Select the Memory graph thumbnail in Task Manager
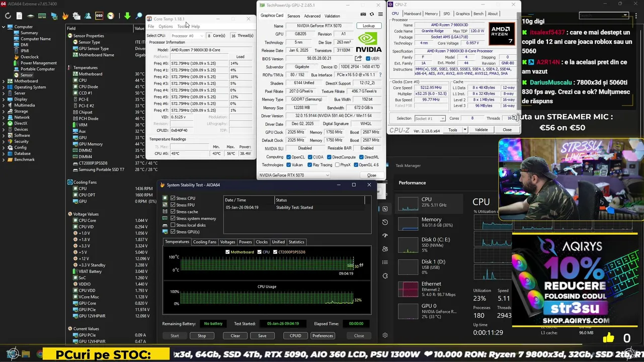 pos(408,224)
